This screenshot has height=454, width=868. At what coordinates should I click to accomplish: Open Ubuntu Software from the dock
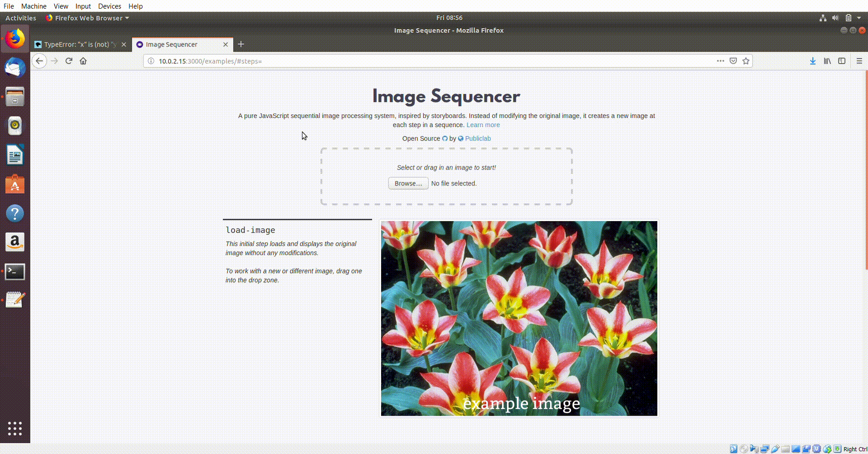pos(15,184)
